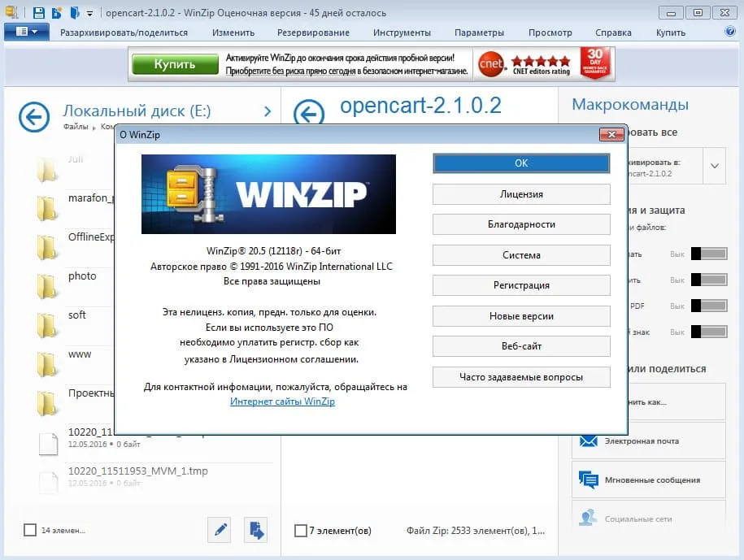Expand the chevron next to Локальный диск (E:)
744x560 pixels.
point(268,111)
